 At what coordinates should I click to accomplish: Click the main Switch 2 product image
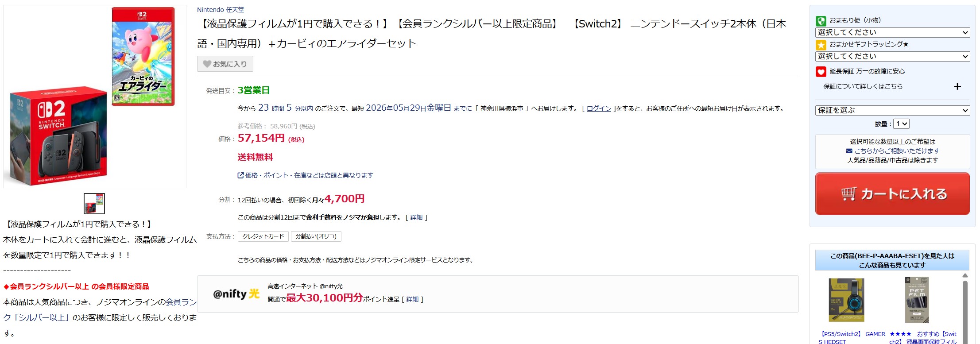(x=95, y=97)
